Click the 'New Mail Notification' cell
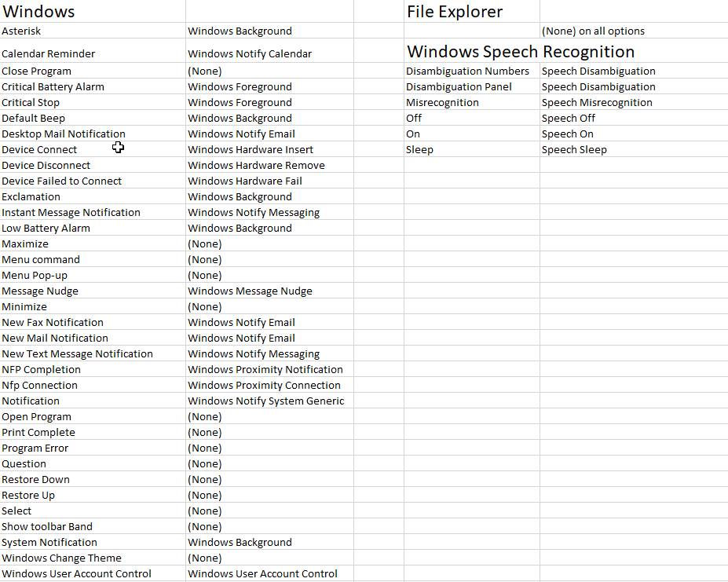This screenshot has width=728, height=582. click(x=93, y=338)
